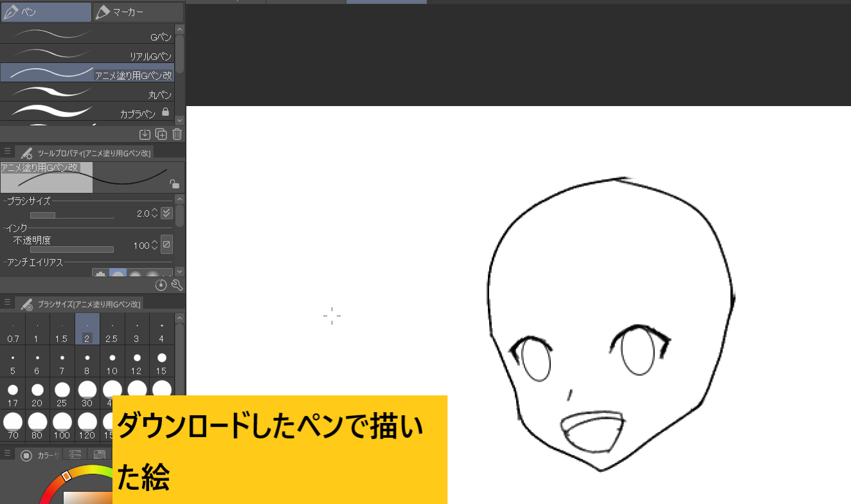Click the stopwatch icon in Tool Property panel
The image size is (851, 504).
point(161,284)
